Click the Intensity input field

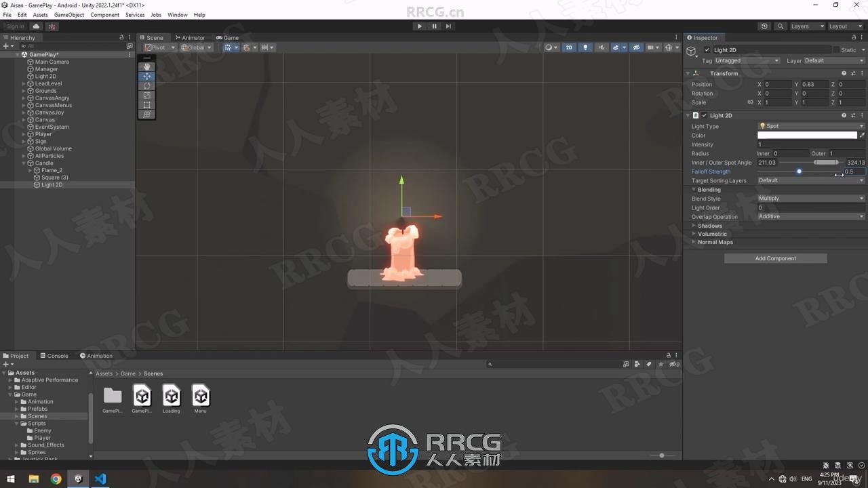click(811, 144)
